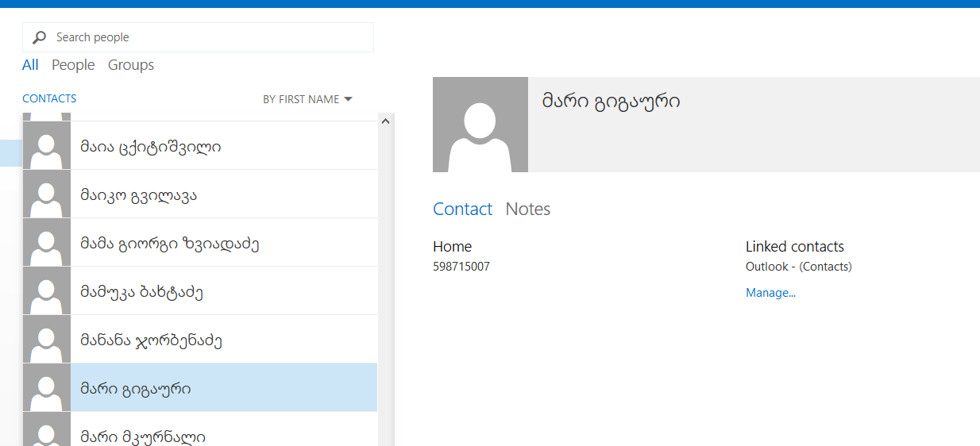
Task: Click large profile photo of მარი გიგაური
Action: click(480, 125)
